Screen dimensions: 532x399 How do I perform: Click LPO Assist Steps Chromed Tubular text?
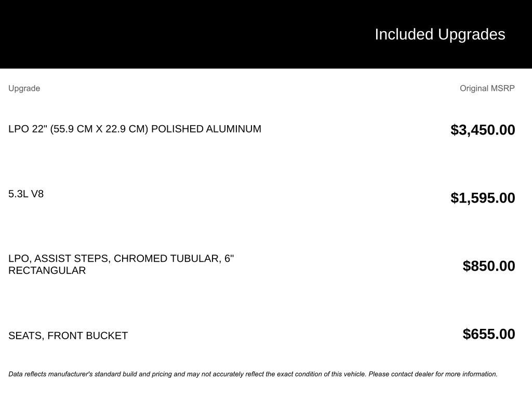(121, 259)
